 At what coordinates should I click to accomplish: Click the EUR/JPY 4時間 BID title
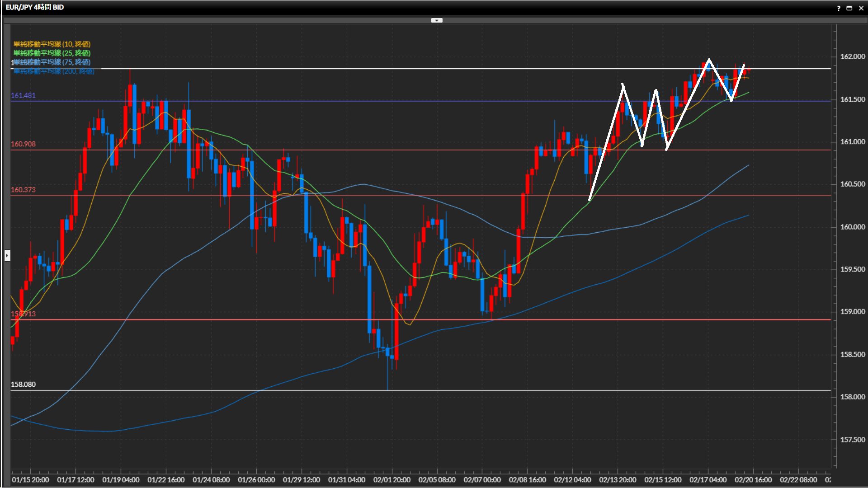(35, 7)
